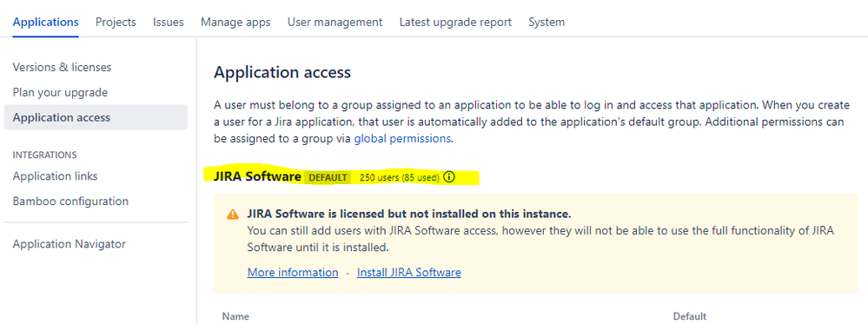Click the '250 users (85 used)' text
This screenshot has height=324, width=868.
(400, 177)
